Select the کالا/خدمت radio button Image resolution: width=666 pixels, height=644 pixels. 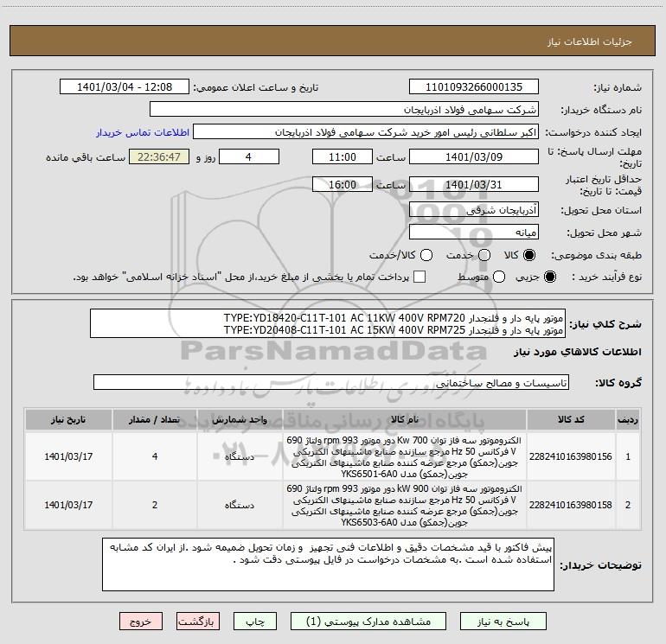(x=426, y=255)
